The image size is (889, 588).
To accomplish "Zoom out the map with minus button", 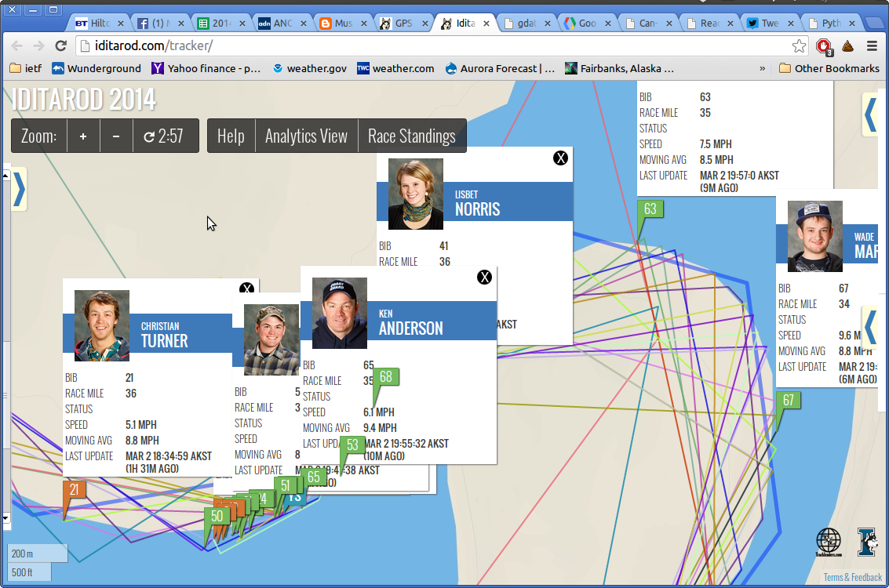I will [x=116, y=136].
